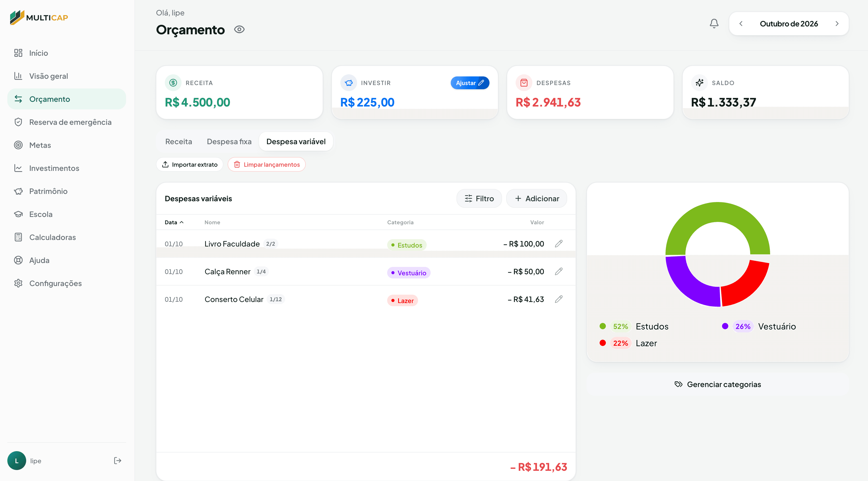This screenshot has width=868, height=481.
Task: Click the MULTICAP logo
Action: click(39, 17)
